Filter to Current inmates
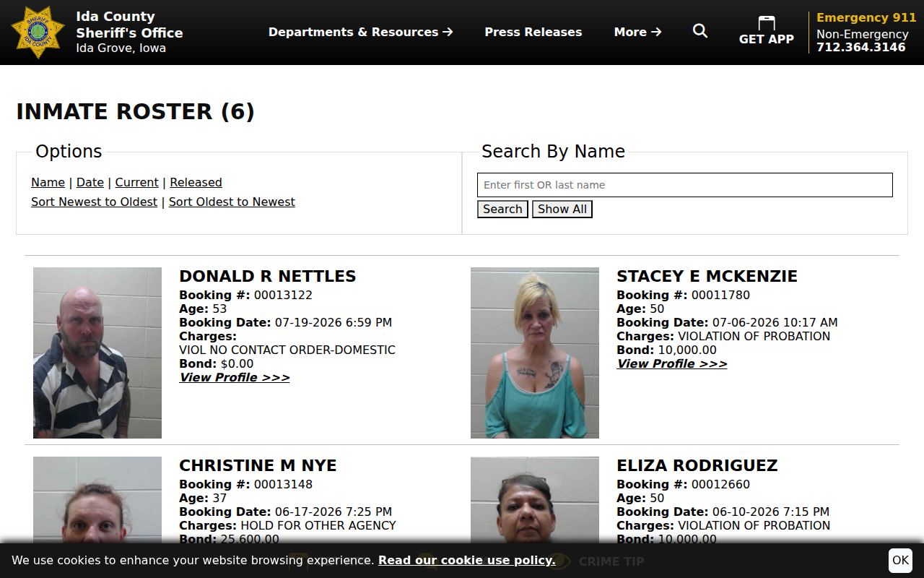 136,183
